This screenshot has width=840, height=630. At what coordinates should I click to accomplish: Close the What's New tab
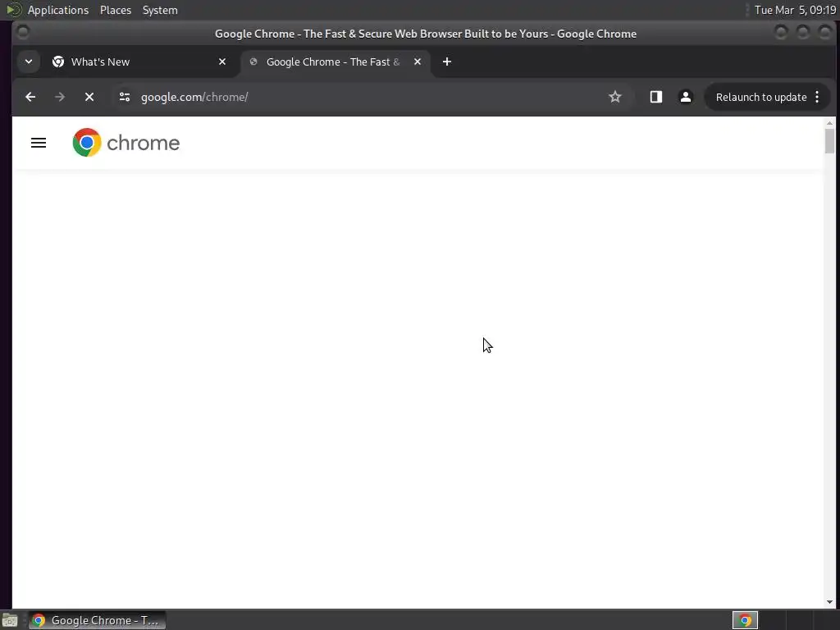(222, 62)
